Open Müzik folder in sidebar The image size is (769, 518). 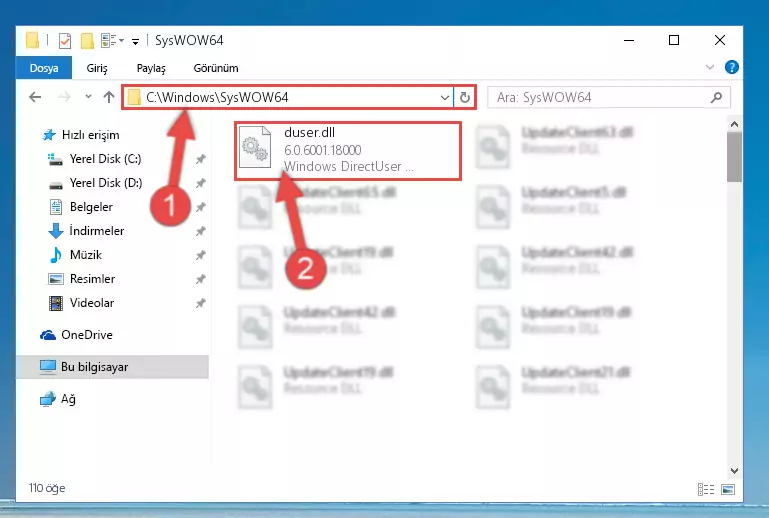[x=86, y=255]
